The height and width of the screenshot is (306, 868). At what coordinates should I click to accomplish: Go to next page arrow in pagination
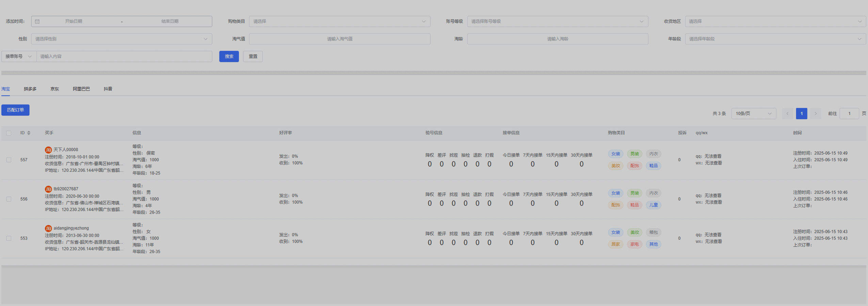pos(816,114)
